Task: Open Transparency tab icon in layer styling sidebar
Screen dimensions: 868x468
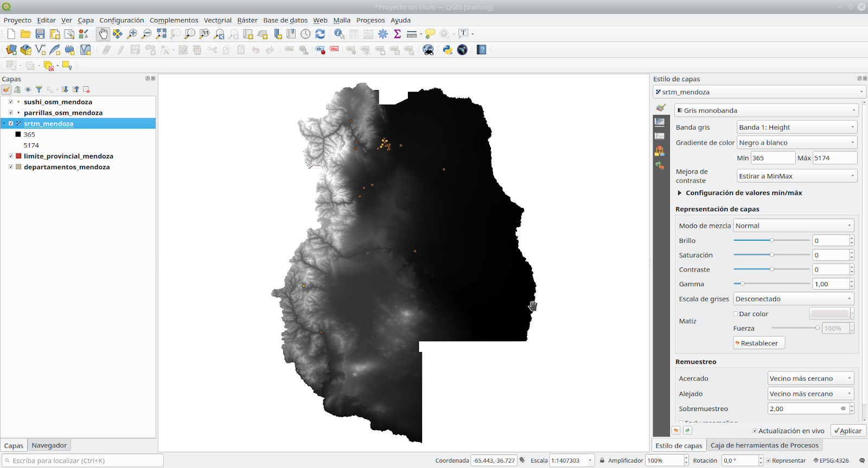Action: pyautogui.click(x=660, y=122)
